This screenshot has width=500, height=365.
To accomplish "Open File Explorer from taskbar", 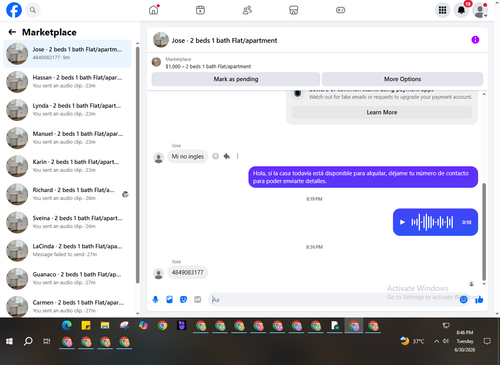I will (x=105, y=325).
